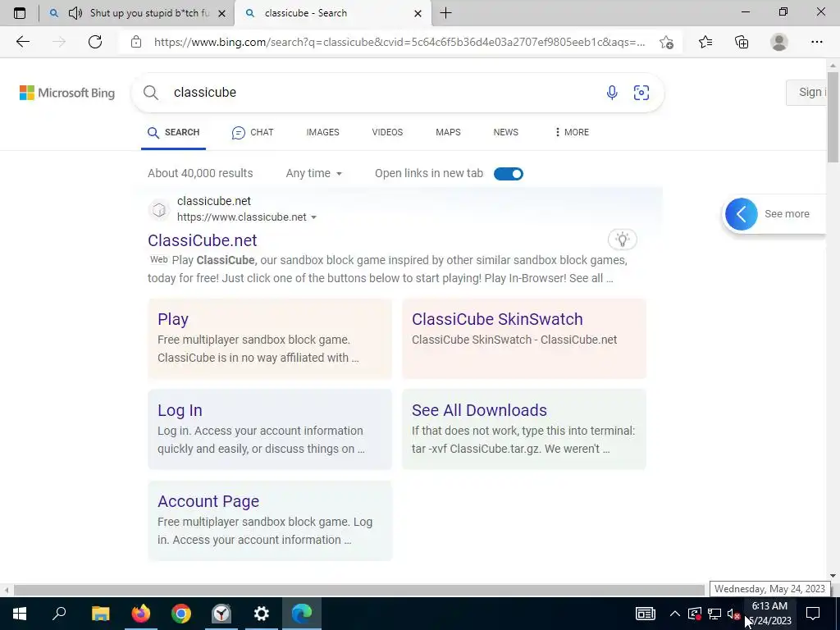Viewport: 840px width, 630px height.
Task: Start voice search with microphone
Action: coord(612,93)
